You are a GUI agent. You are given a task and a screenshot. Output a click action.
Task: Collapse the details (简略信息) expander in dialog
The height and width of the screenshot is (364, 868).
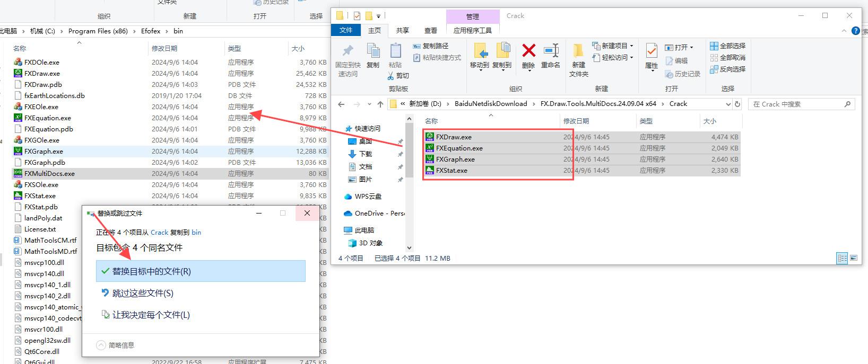point(101,345)
